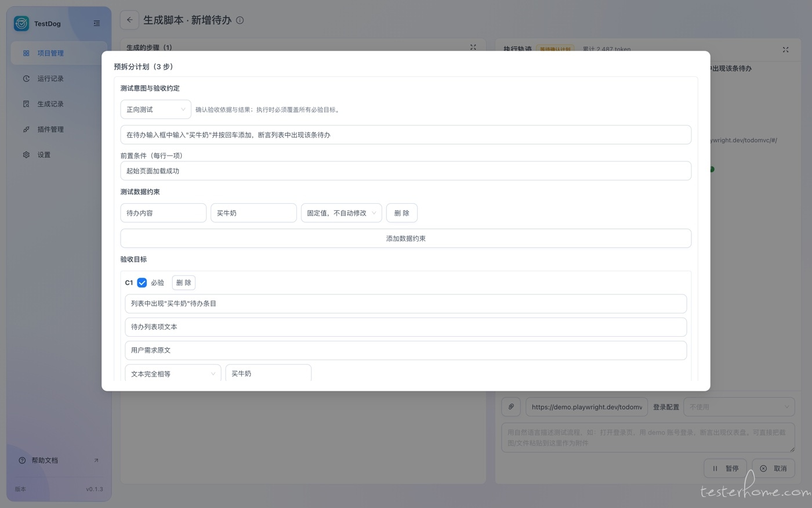Click the 插件管理 plugin icon

(26, 129)
